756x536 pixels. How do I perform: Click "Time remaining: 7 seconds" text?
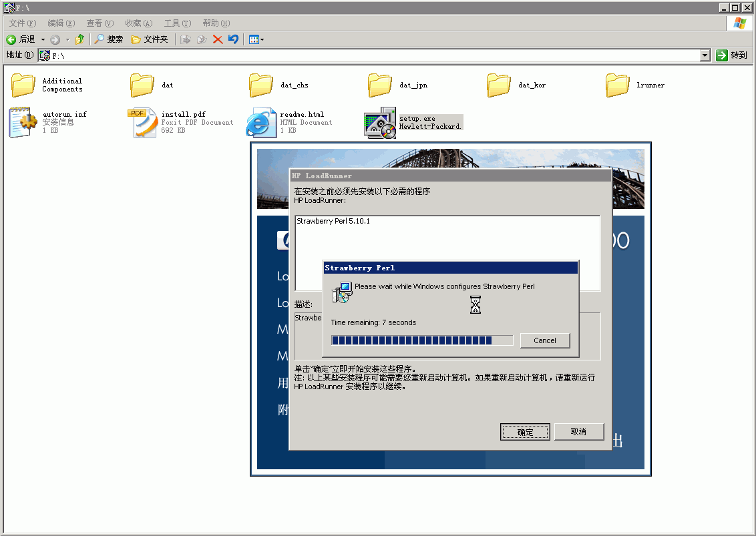(x=374, y=322)
